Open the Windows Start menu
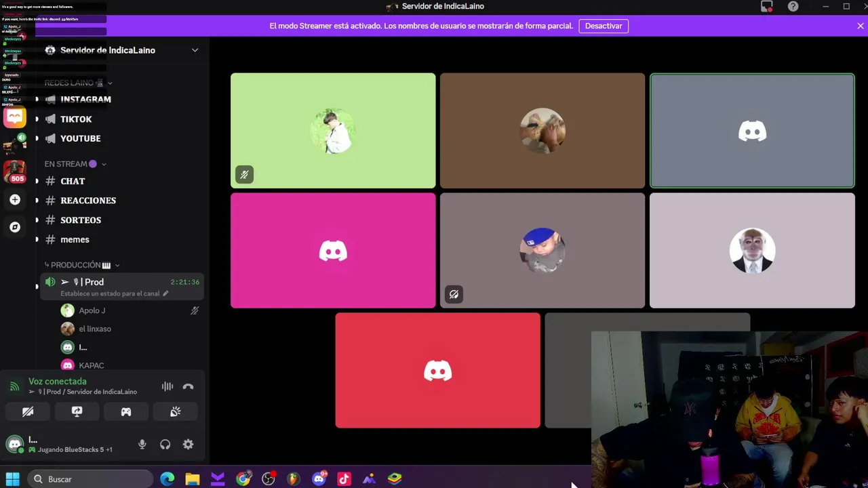This screenshot has width=868, height=488. 12,479
